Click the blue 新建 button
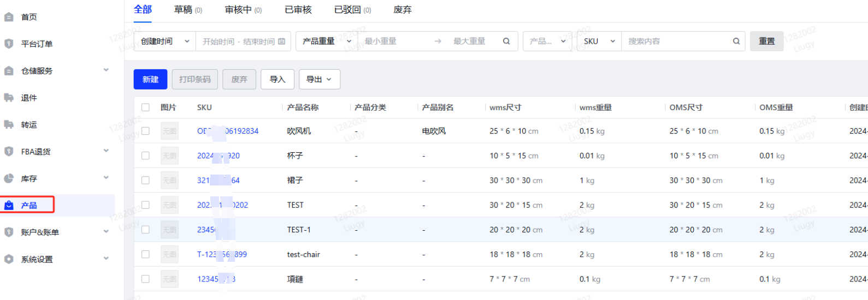The width and height of the screenshot is (868, 300). click(150, 80)
